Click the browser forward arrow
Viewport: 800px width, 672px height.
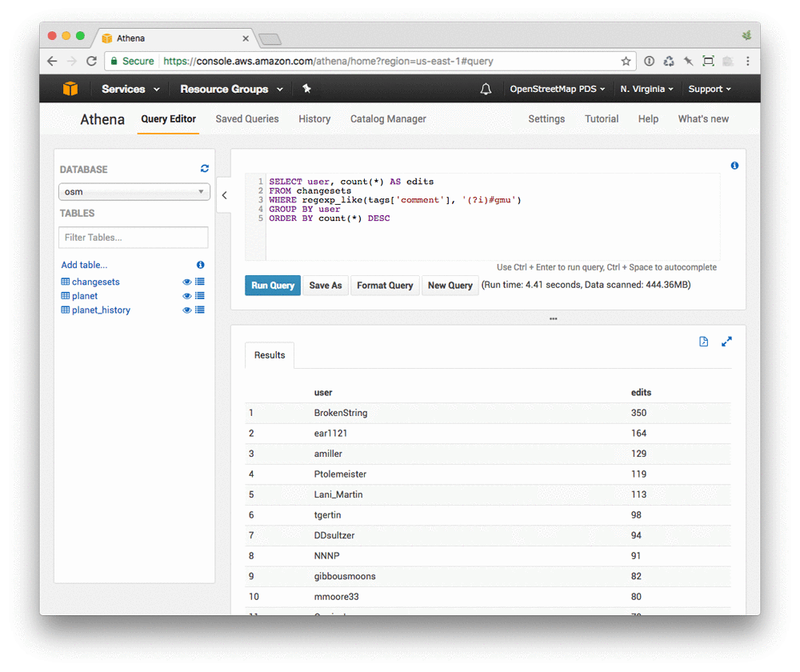point(72,62)
